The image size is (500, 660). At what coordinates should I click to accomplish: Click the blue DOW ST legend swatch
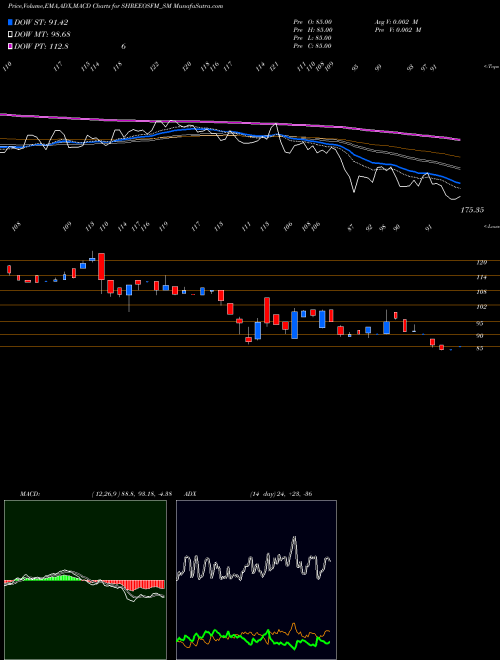(10, 22)
